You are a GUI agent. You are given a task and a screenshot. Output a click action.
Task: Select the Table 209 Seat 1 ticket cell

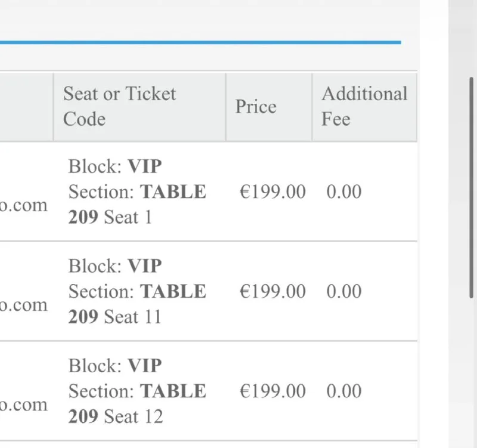137,191
